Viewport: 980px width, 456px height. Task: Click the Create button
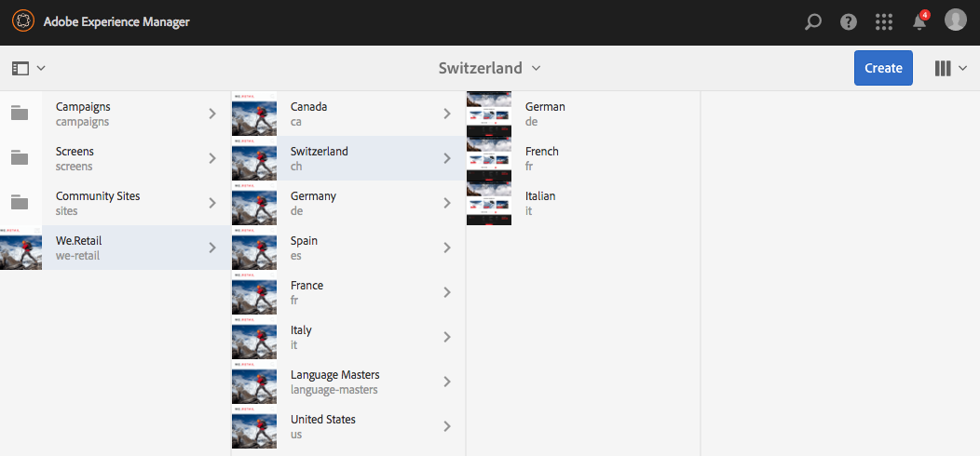click(883, 67)
